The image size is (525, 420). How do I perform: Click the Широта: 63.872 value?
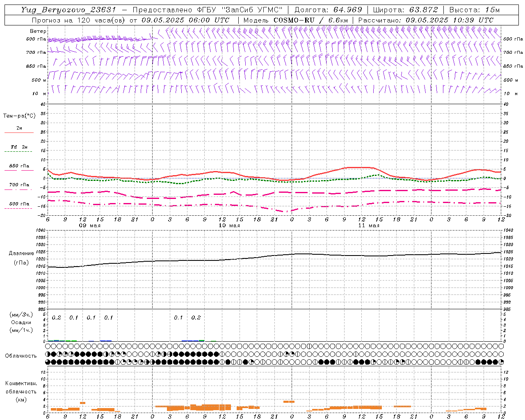coord(405,10)
